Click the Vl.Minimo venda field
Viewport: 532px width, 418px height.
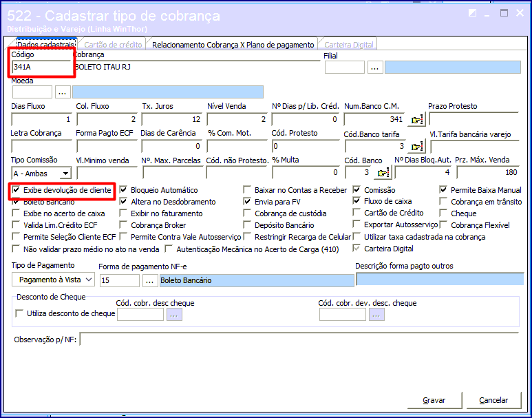click(107, 173)
